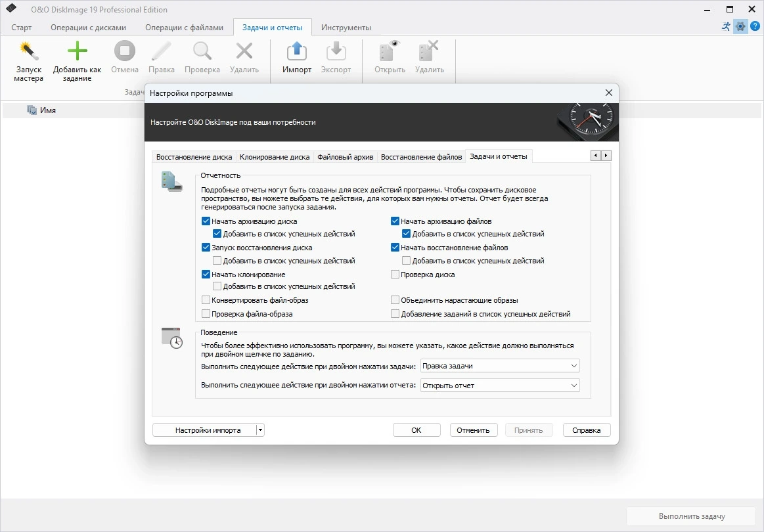This screenshot has width=764, height=532.
Task: Check Проверка диска option
Action: pos(395,275)
